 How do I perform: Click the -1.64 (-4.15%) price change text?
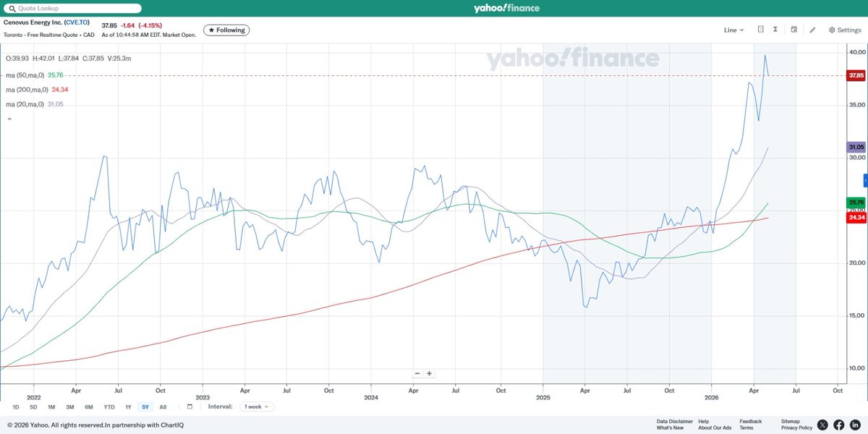[142, 25]
